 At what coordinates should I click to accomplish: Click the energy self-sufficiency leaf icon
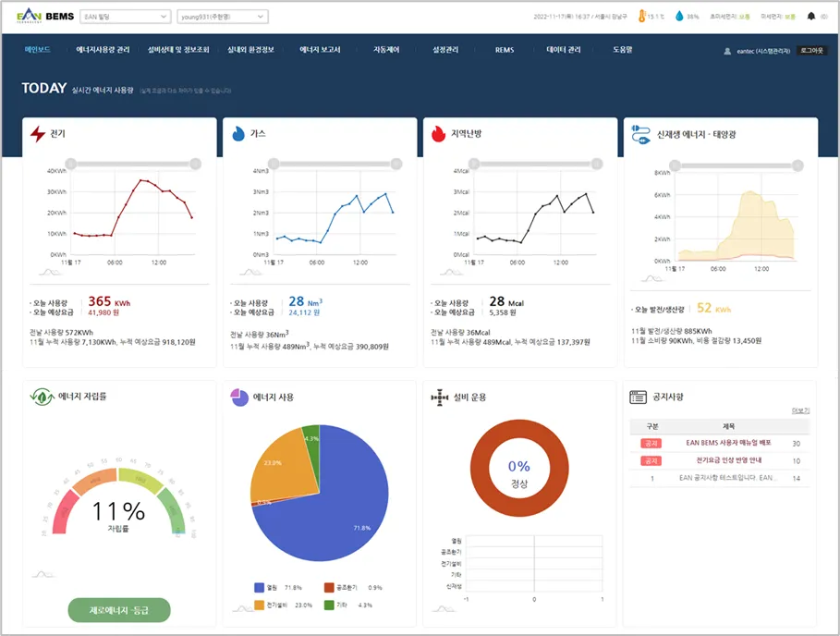coord(42,397)
